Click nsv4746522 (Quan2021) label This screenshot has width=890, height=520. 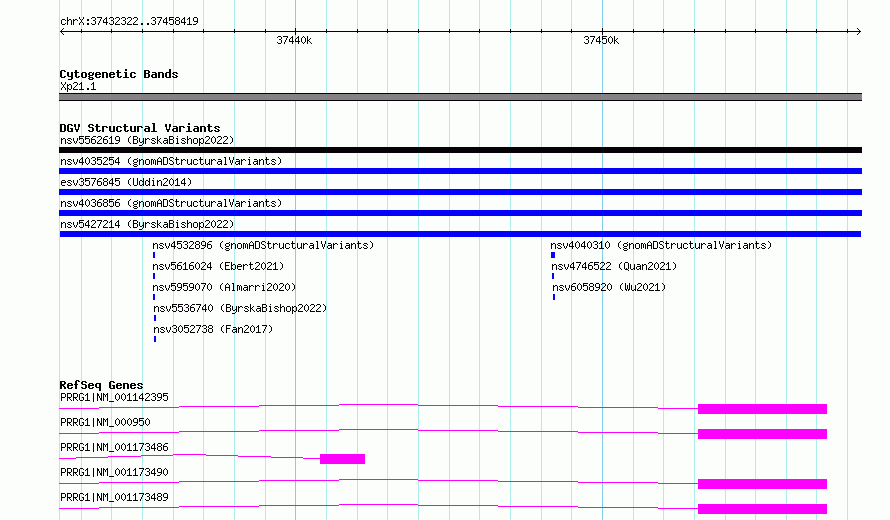coord(614,266)
